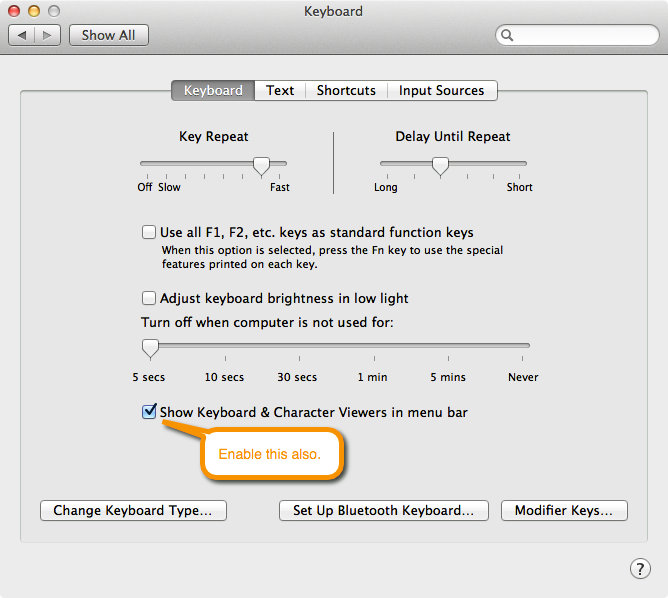Click Set Up Bluetooth Keyboard button
Screen dimensions: 668x598
click(x=383, y=510)
